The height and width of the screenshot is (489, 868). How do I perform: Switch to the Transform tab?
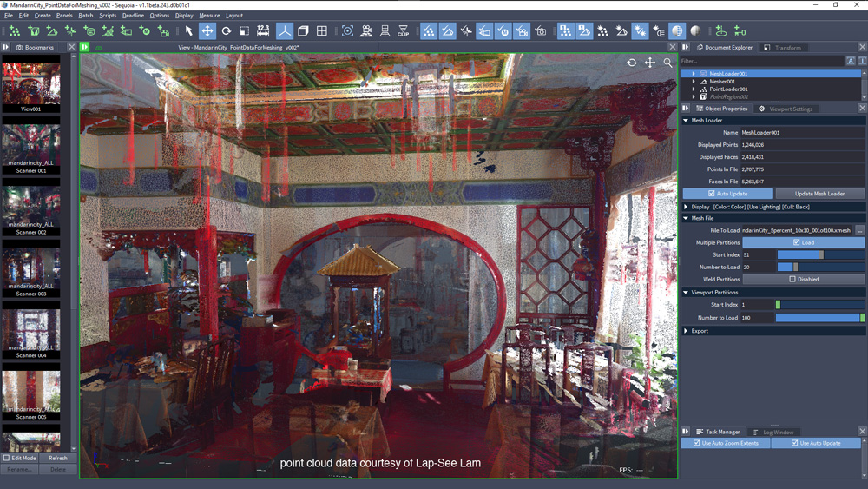tap(782, 48)
